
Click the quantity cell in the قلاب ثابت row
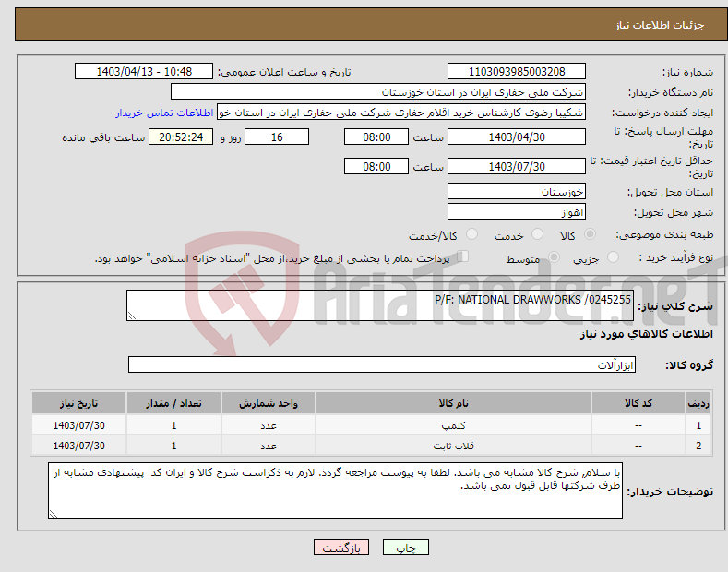tap(173, 446)
